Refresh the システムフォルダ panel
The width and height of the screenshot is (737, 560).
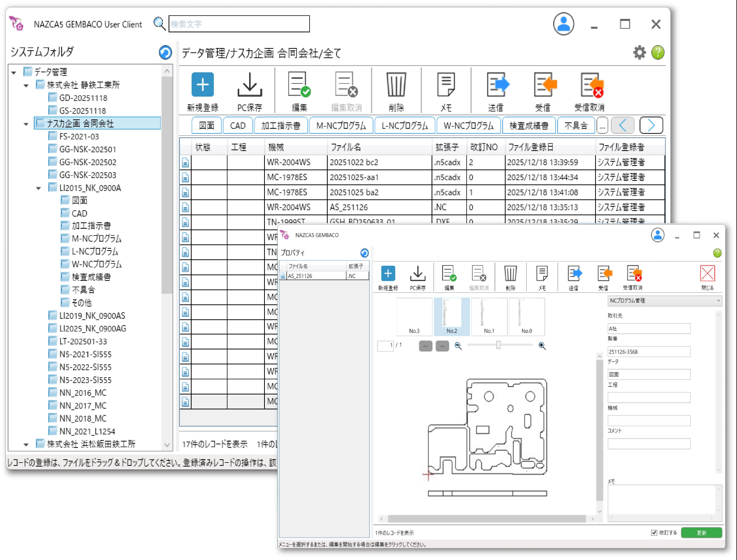(165, 53)
